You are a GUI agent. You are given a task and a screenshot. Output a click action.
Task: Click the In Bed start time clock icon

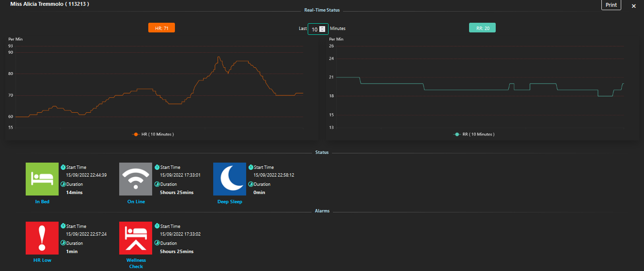[x=63, y=167]
